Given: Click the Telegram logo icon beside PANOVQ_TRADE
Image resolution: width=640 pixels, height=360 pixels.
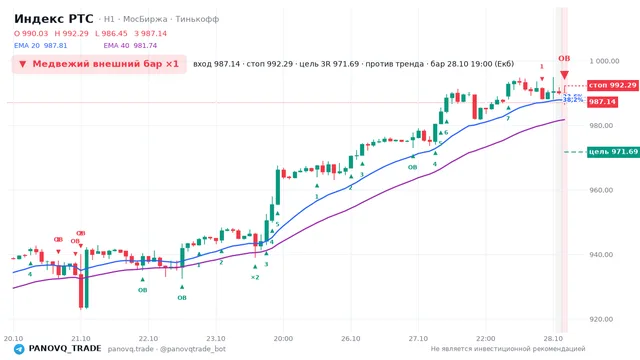Looking at the screenshot, I should [19, 349].
